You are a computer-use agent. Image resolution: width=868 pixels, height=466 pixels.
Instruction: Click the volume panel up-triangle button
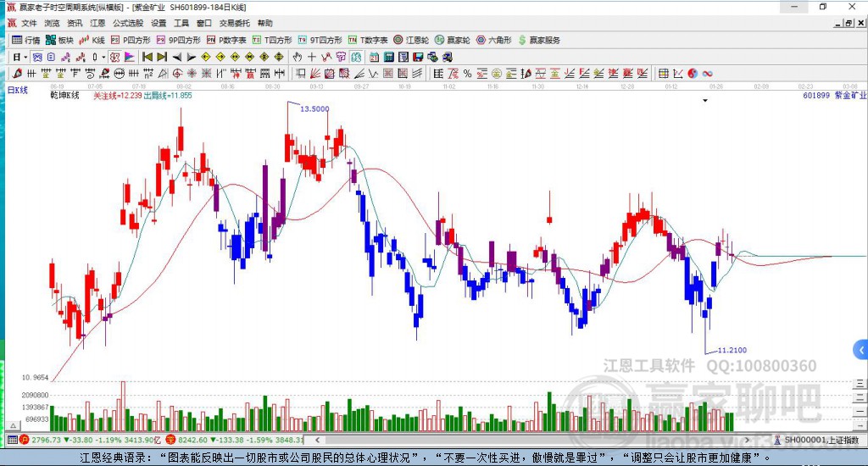pyautogui.click(x=14, y=426)
